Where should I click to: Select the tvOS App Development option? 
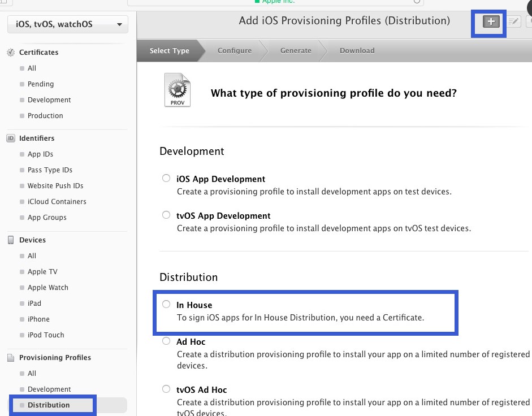(166, 215)
